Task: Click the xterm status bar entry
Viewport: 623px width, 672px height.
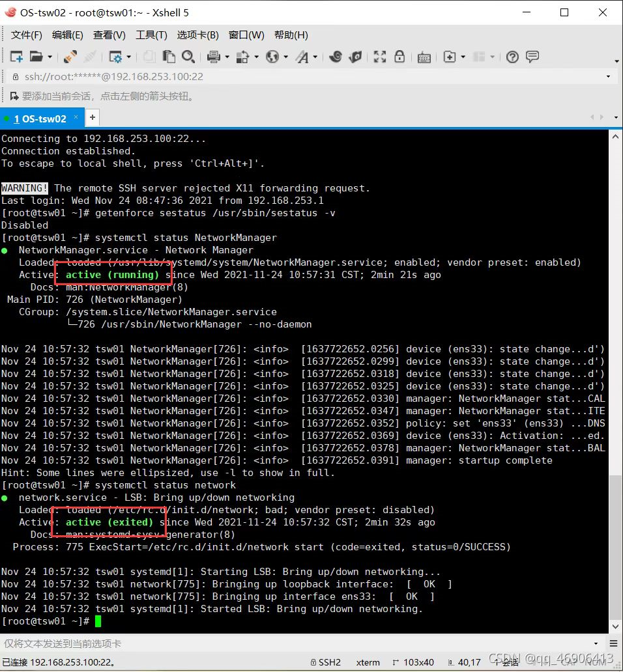Action: (368, 662)
